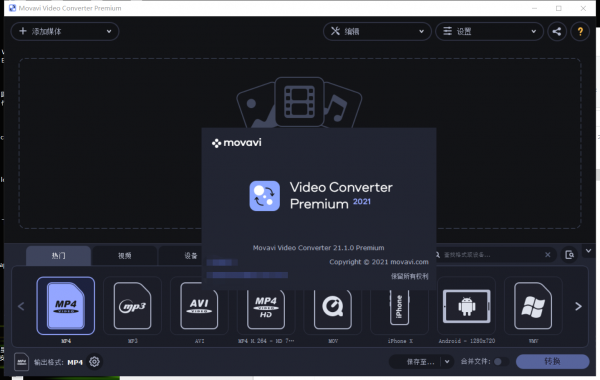
Task: Click the device detection icon beside search
Action: 569,255
